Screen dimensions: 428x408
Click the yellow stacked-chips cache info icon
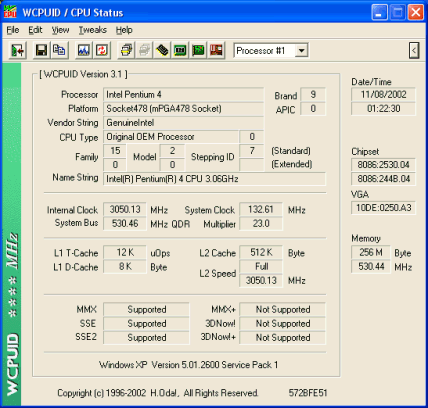point(126,51)
